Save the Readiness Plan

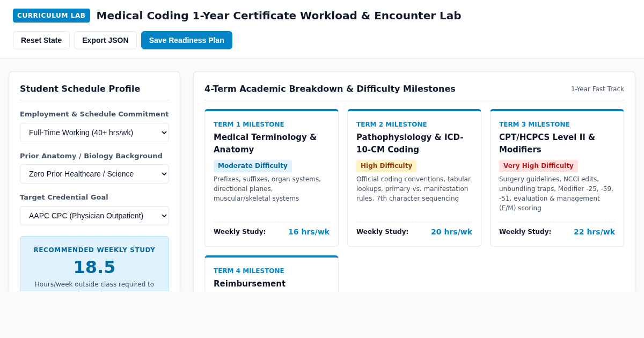tap(187, 40)
